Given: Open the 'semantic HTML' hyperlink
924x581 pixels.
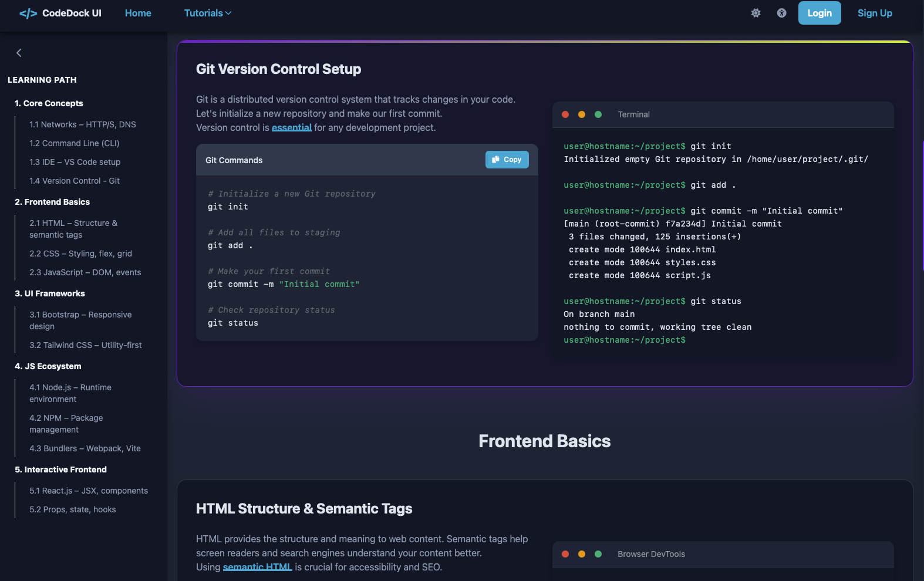Looking at the screenshot, I should click(x=257, y=567).
